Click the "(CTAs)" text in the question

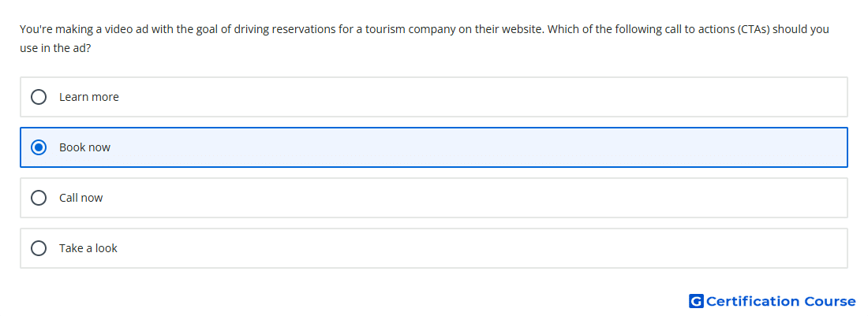click(754, 29)
